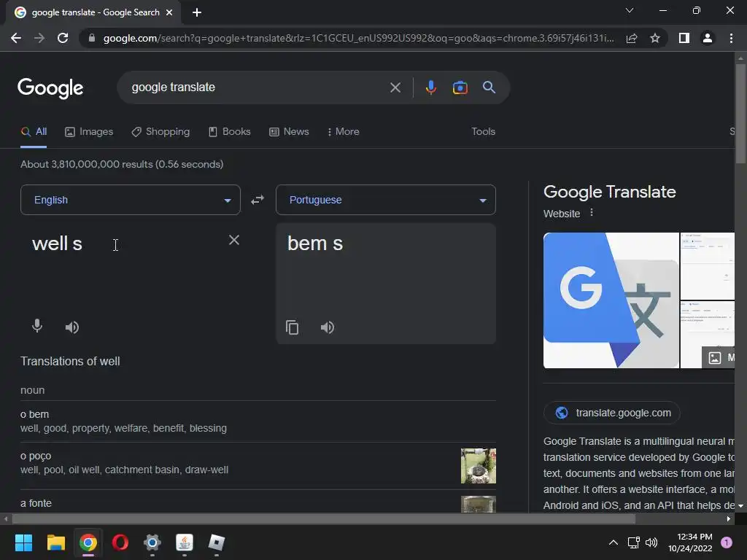This screenshot has width=747, height=560.
Task: Open notification center badge
Action: coord(727,542)
